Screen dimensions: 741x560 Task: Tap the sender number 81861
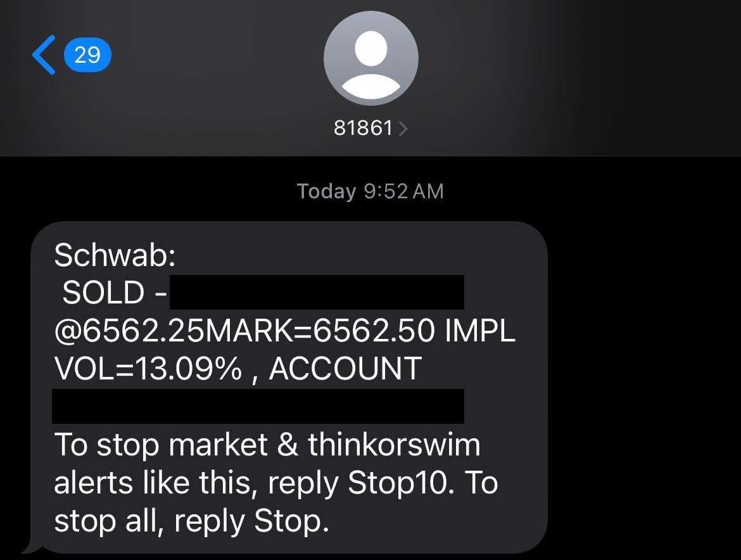coord(363,127)
